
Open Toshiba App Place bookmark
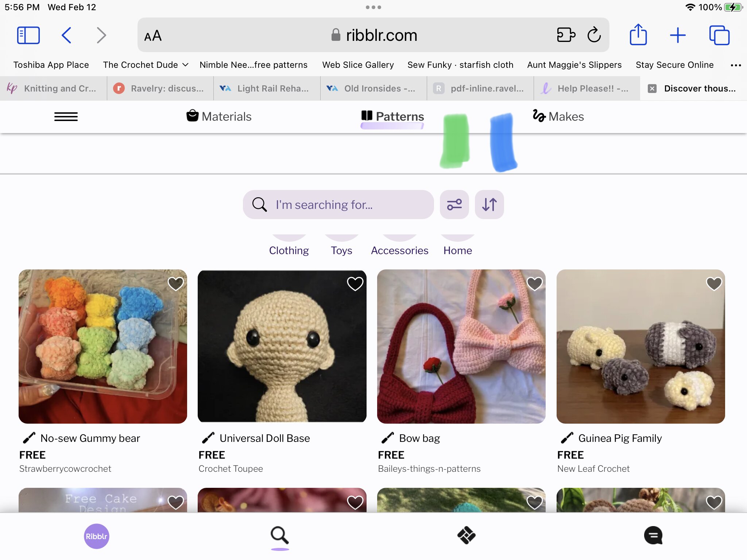(x=51, y=65)
